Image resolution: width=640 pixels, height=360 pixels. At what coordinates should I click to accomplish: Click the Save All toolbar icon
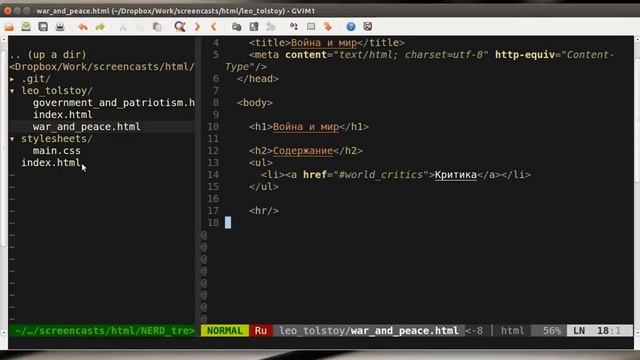43,27
